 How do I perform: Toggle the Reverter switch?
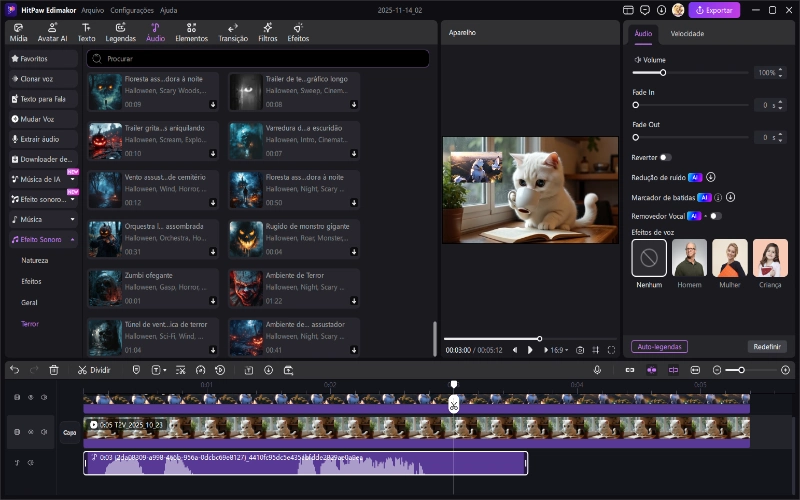[665, 157]
